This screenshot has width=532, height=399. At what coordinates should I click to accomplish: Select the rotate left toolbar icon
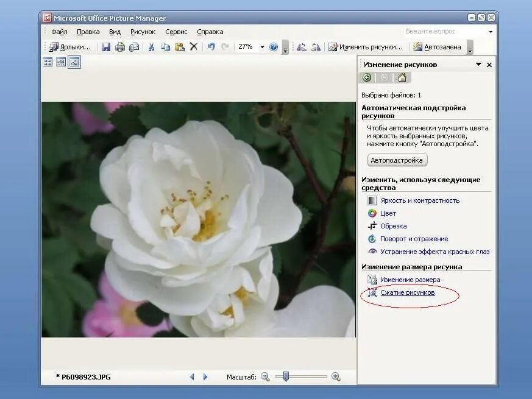click(300, 46)
